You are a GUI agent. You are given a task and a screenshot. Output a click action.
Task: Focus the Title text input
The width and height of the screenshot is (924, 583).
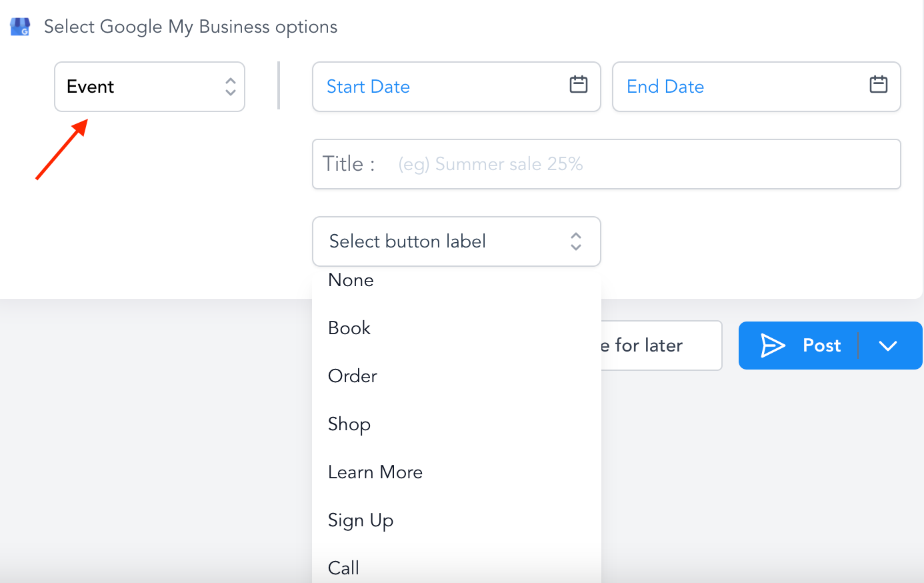click(640, 164)
